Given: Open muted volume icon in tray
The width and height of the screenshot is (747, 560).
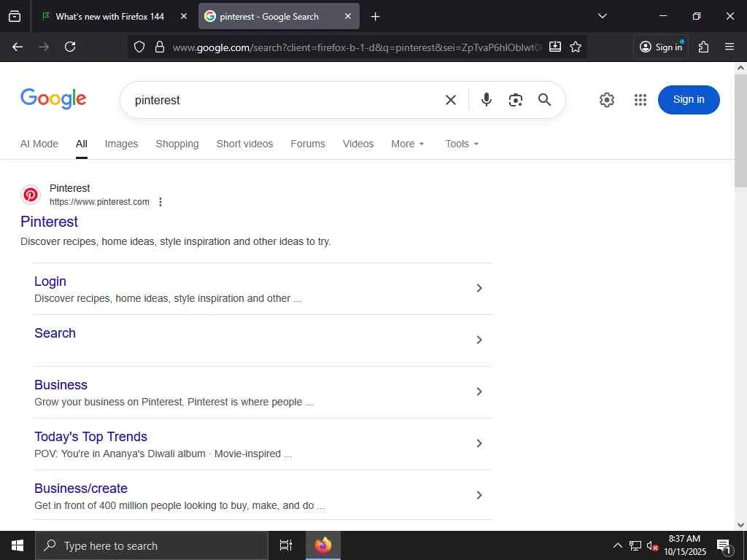Looking at the screenshot, I should [651, 546].
